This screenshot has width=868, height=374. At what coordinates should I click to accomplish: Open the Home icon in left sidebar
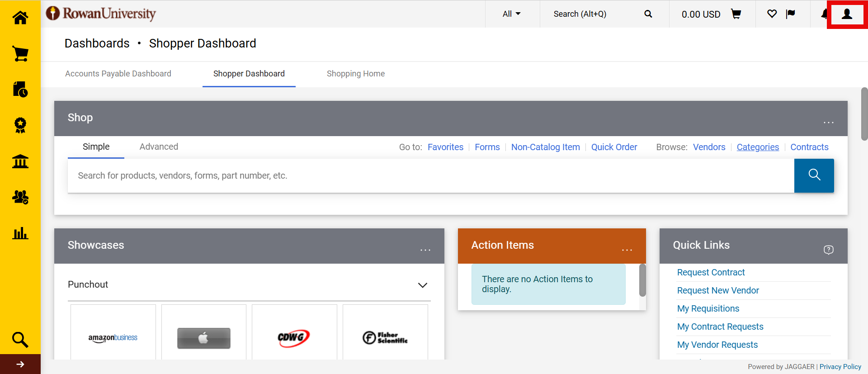pyautogui.click(x=20, y=18)
